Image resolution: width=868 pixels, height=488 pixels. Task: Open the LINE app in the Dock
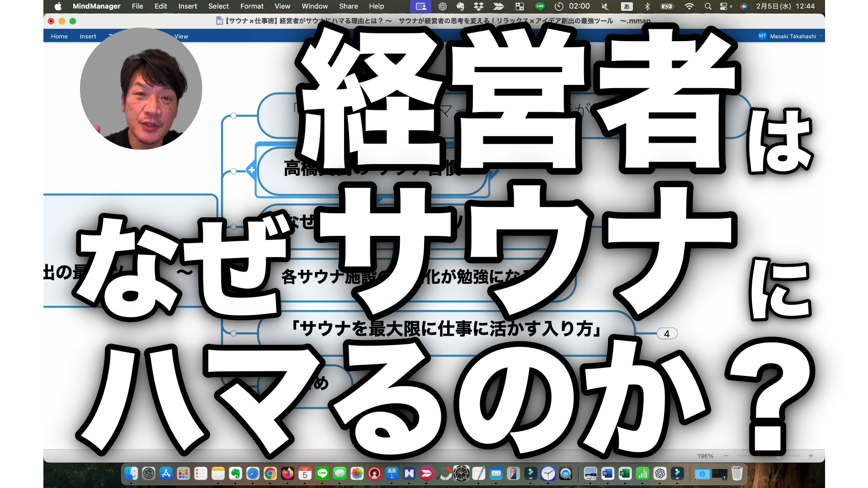[322, 474]
